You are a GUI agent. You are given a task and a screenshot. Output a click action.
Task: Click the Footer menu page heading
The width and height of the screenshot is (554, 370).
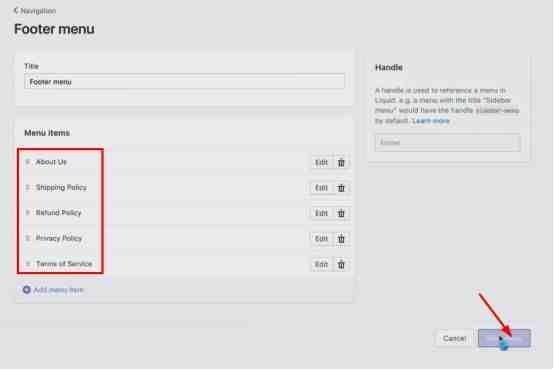point(54,29)
